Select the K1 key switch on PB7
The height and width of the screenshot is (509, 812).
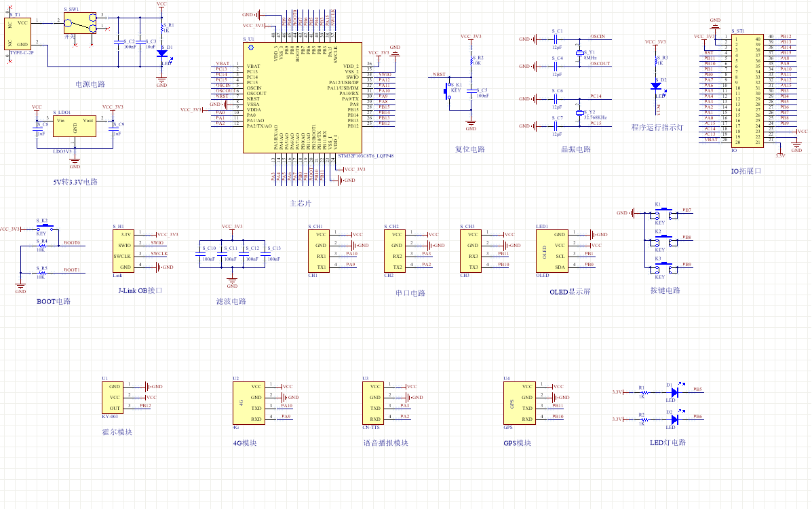(x=664, y=213)
